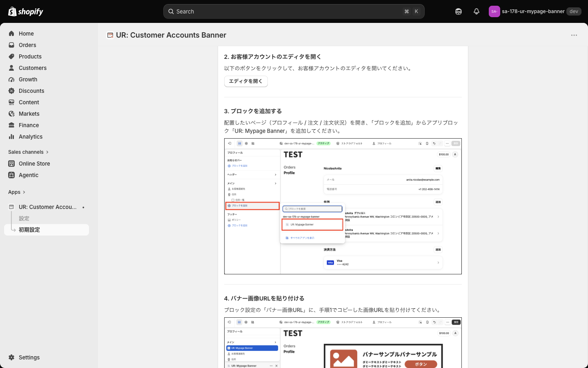This screenshot has height=368, width=588.
Task: Expand the Apps section
Action: point(17,192)
